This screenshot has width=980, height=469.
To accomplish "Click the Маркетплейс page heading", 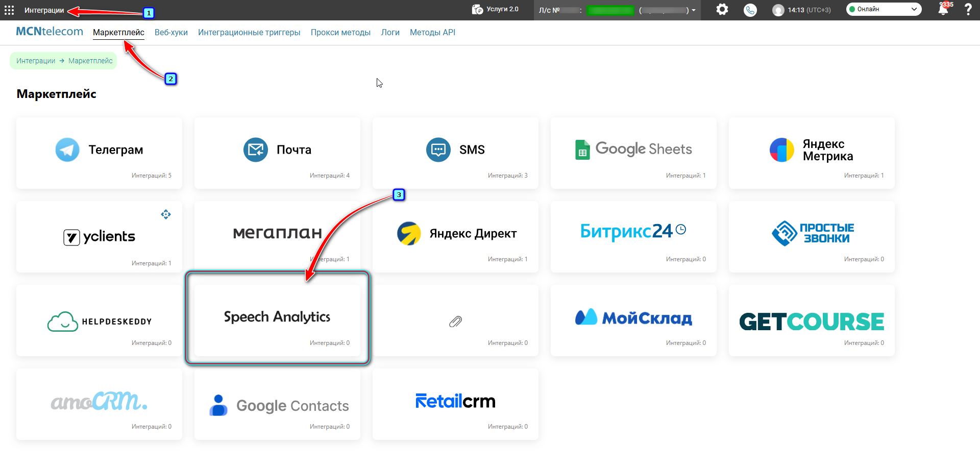I will point(57,94).
